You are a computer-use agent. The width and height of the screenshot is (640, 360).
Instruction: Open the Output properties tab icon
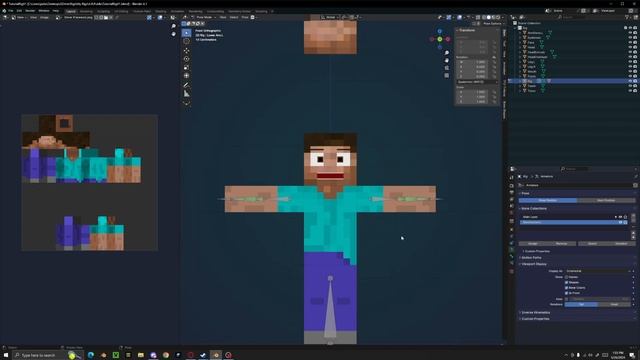[511, 193]
